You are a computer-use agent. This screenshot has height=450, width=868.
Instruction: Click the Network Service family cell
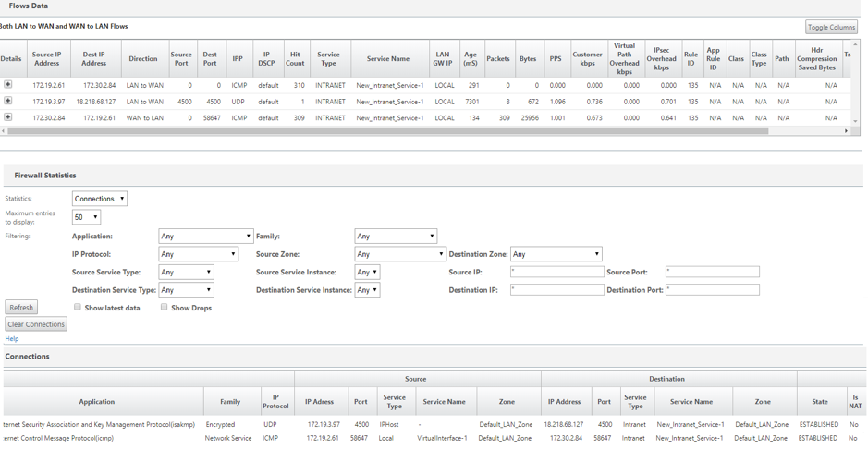point(228,438)
